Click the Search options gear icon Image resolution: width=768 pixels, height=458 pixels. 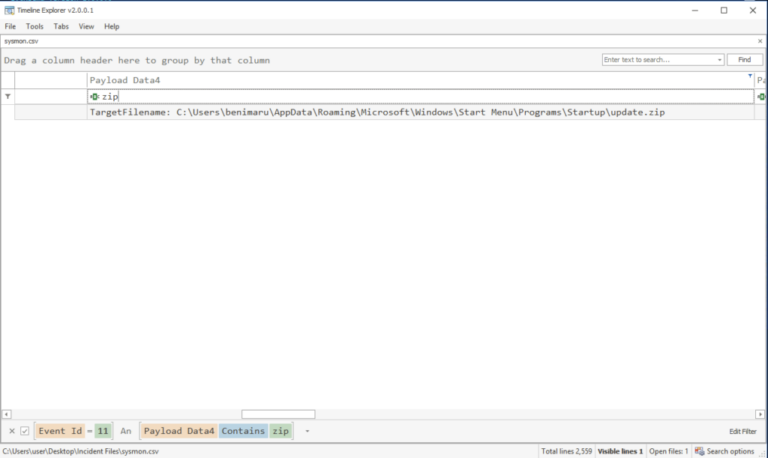[x=699, y=451]
